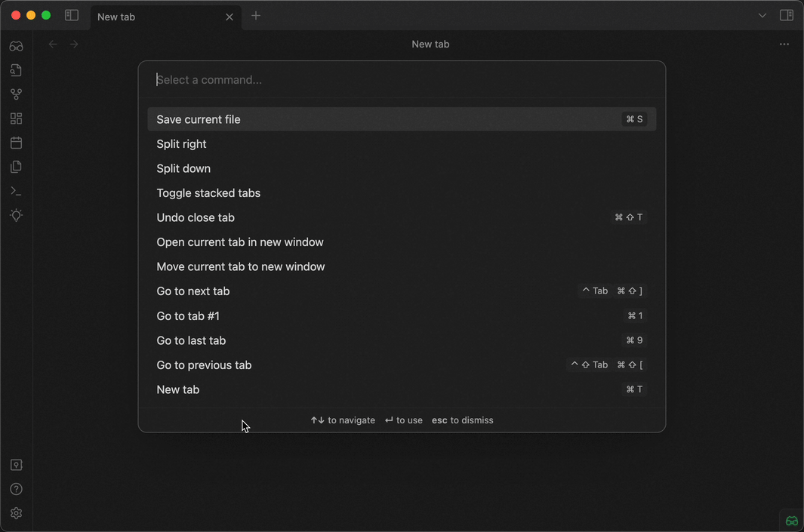804x532 pixels.
Task: Open quick switcher file search icon
Action: tap(17, 70)
